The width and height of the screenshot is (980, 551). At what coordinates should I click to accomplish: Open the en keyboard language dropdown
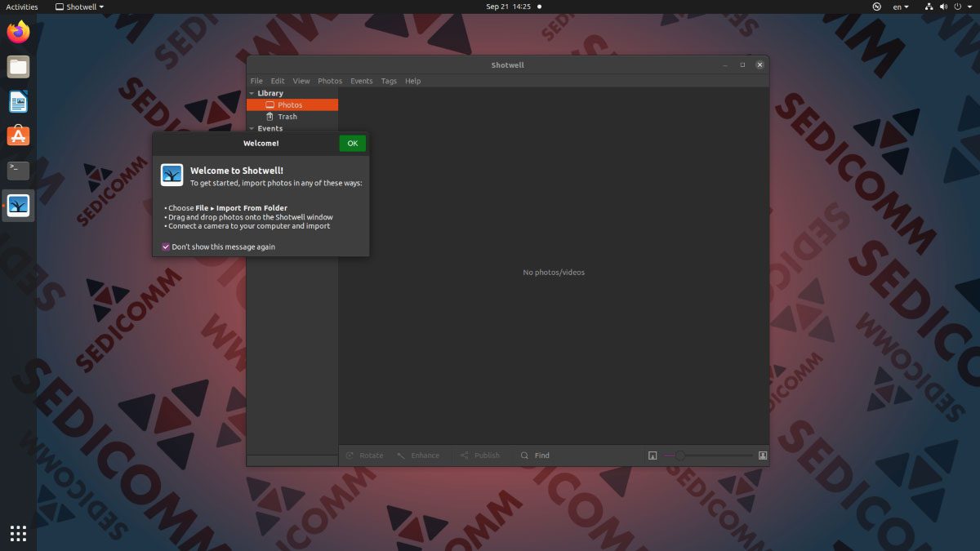pos(901,7)
